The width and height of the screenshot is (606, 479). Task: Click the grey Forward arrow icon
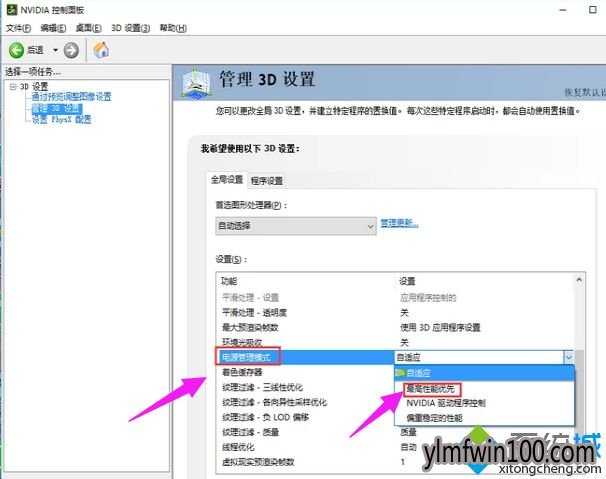pyautogui.click(x=71, y=50)
